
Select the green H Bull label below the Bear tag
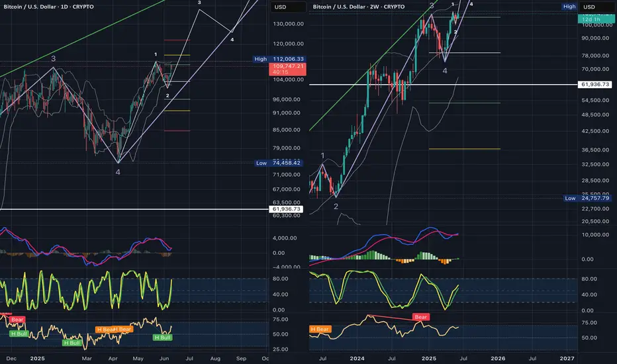(x=19, y=334)
